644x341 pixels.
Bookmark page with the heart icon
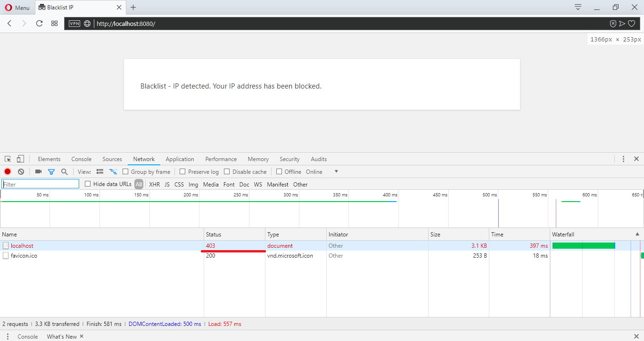coord(632,24)
